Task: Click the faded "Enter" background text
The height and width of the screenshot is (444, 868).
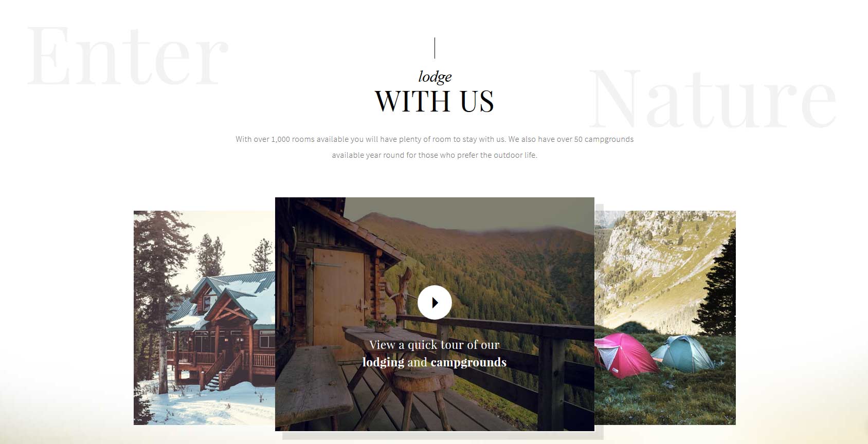Action: point(127,57)
